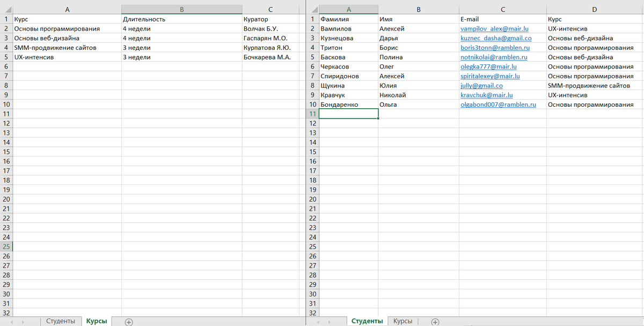This screenshot has height=326, width=644.
Task: Click the olgabond007@ramblen.ru link
Action: [x=498, y=105]
